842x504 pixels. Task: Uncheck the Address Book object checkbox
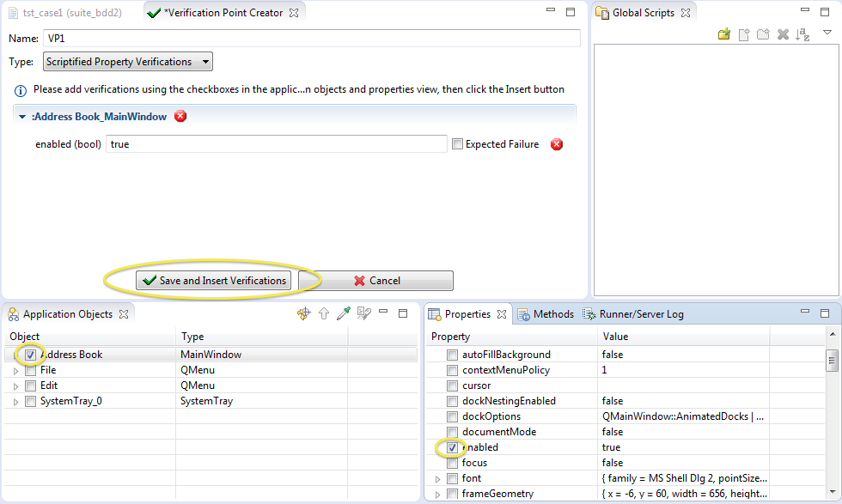coord(31,355)
